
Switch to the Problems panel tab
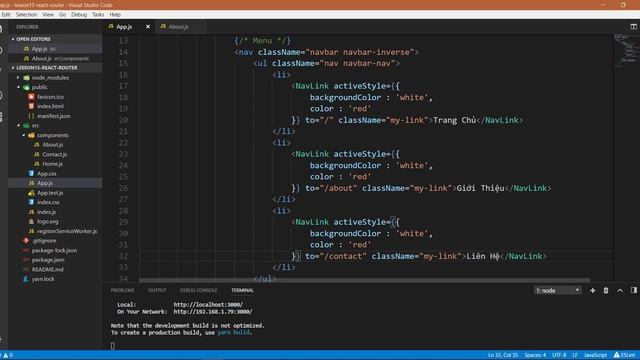tap(122, 290)
